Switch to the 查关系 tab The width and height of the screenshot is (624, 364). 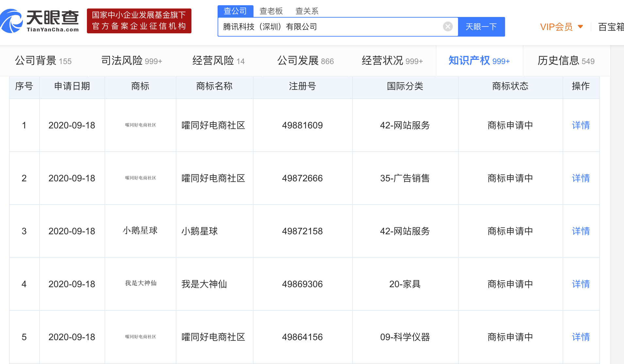(306, 11)
